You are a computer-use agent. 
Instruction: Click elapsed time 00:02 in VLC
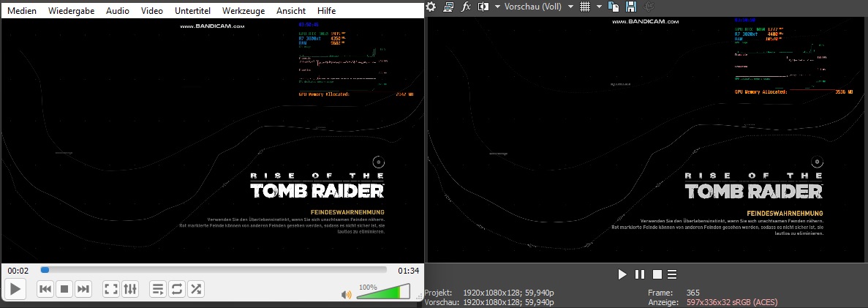coord(18,271)
